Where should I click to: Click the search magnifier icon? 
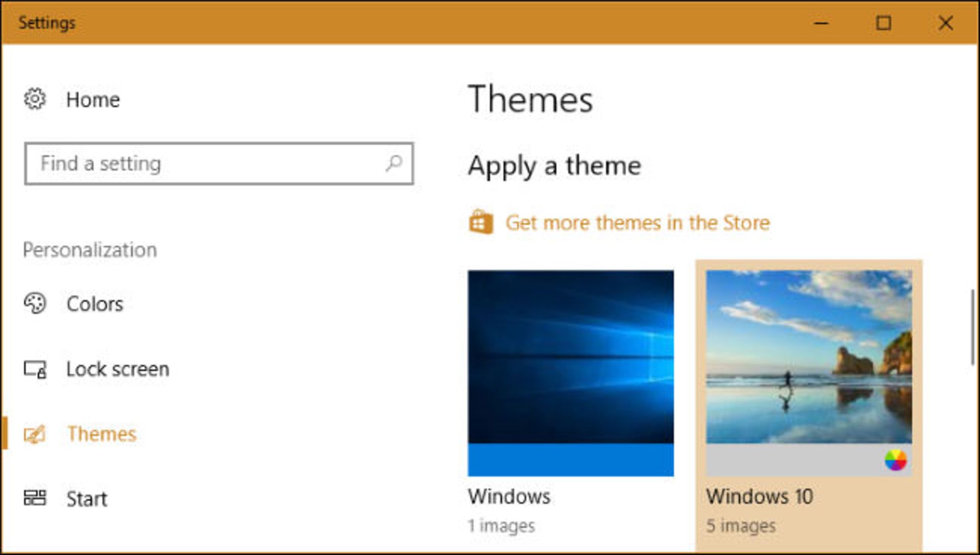(x=393, y=163)
